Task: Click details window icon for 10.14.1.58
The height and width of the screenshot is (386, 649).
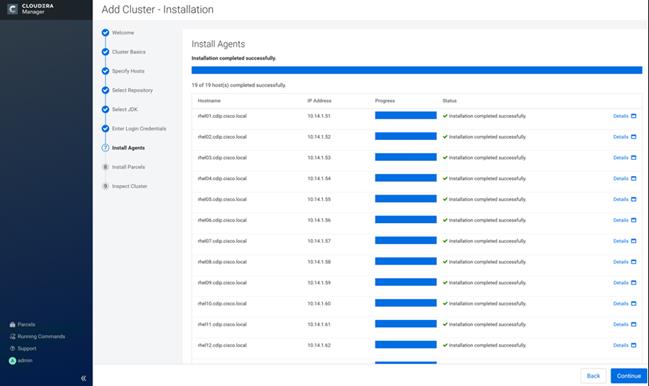Action: [633, 262]
